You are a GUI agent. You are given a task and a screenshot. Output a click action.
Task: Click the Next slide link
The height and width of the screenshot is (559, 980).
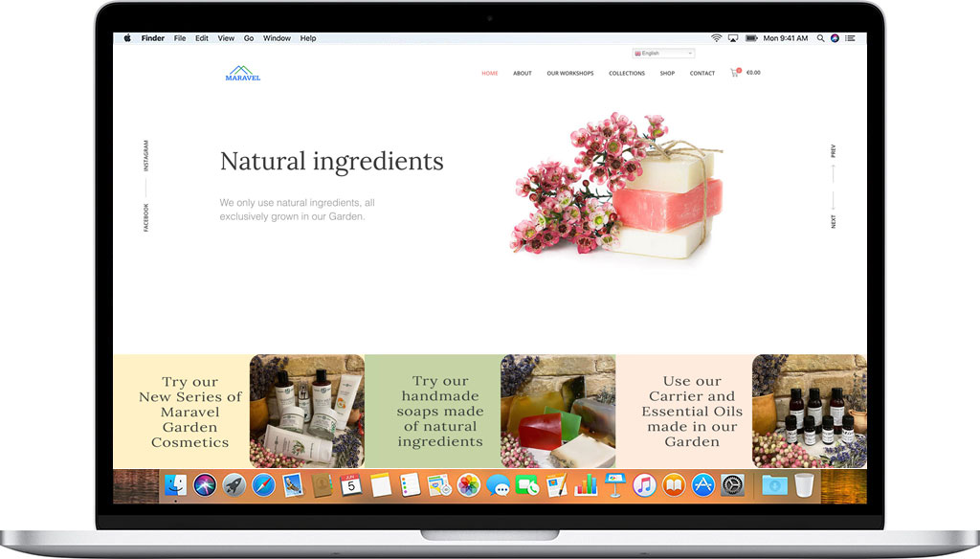click(834, 221)
